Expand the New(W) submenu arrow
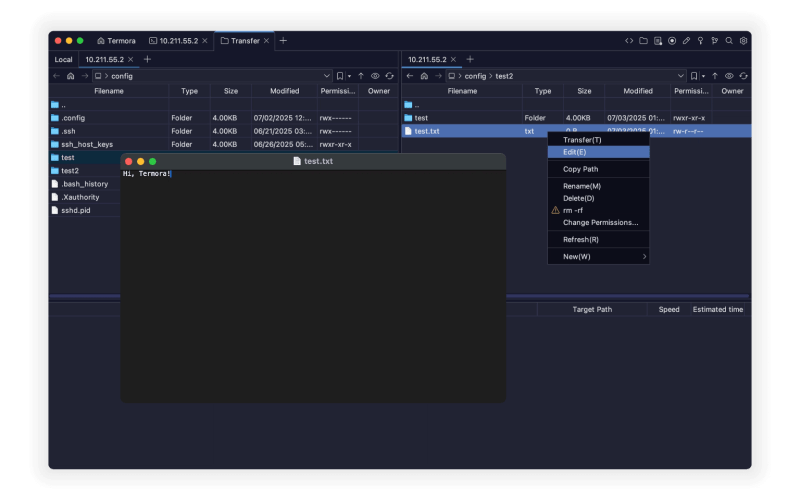Viewport: 800px width, 500px height. coord(644,257)
